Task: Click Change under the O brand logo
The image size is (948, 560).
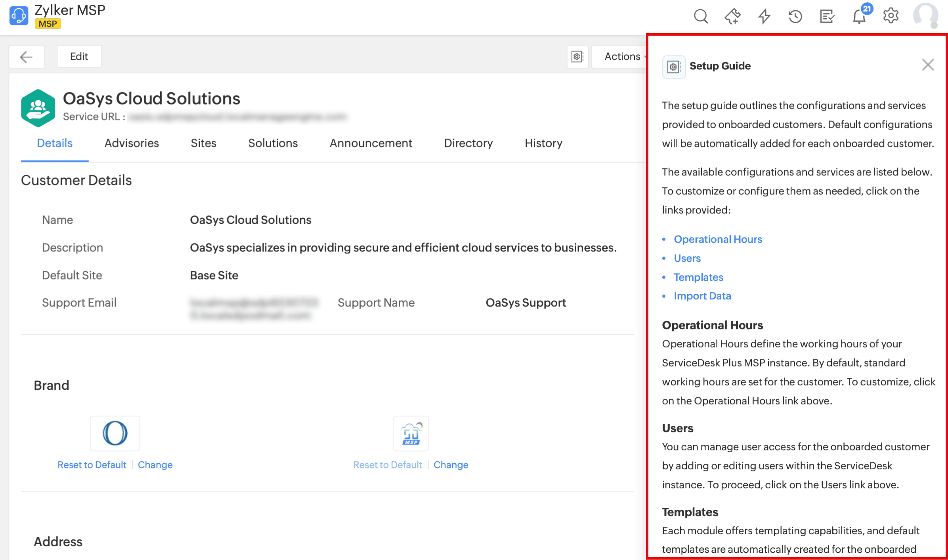Action: pos(155,465)
